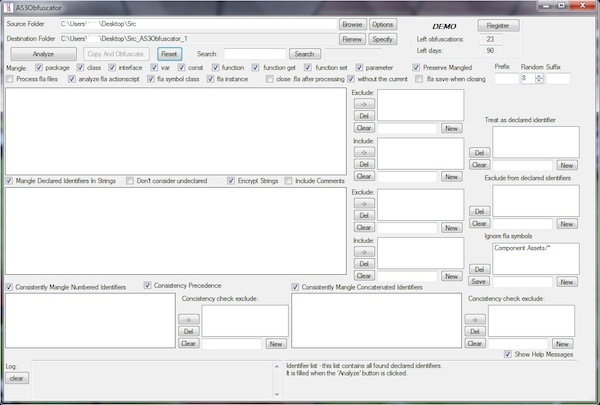Open the Options button

point(383,24)
